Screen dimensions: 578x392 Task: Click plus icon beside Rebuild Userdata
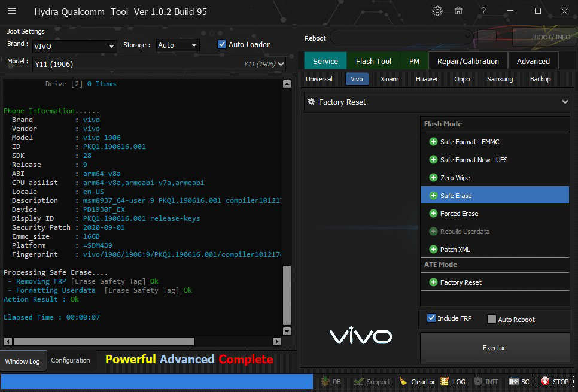point(433,232)
